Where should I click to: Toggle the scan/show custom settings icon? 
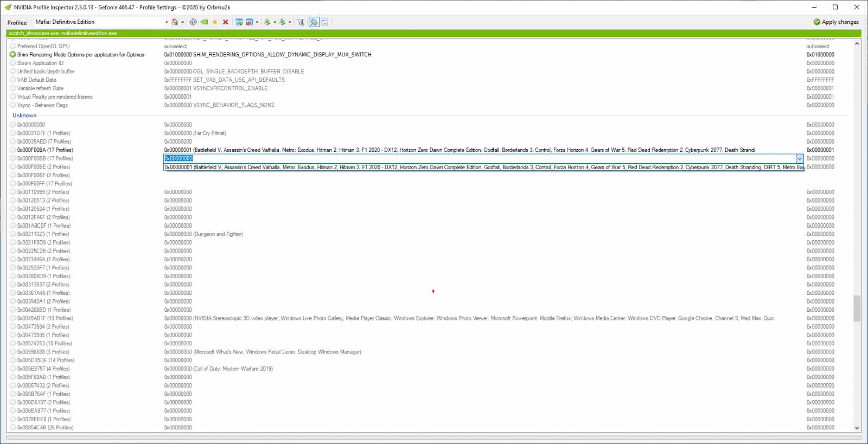tap(314, 22)
